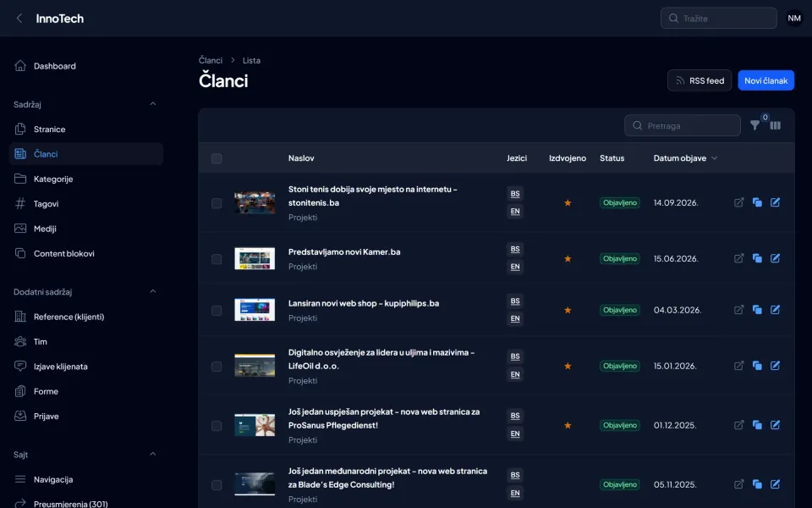
Task: Open Prijave in sidebar
Action: click(x=86, y=417)
